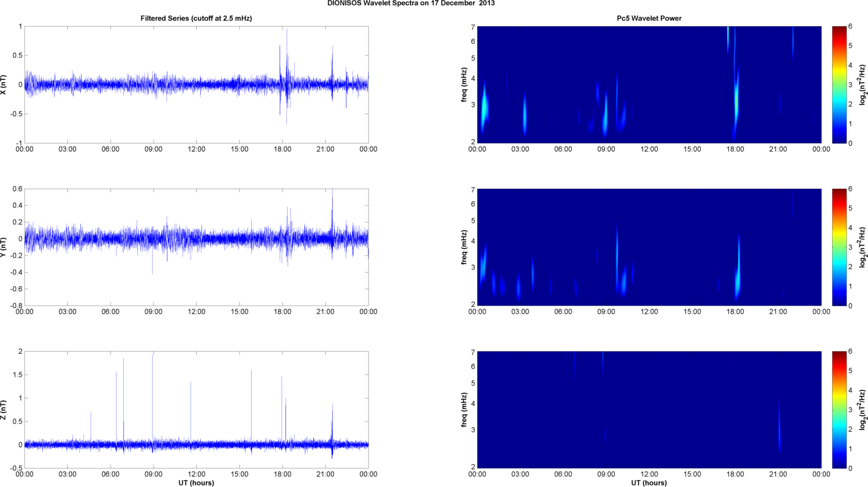Click freq (mHz) label of middle spectrogram

click(x=465, y=247)
